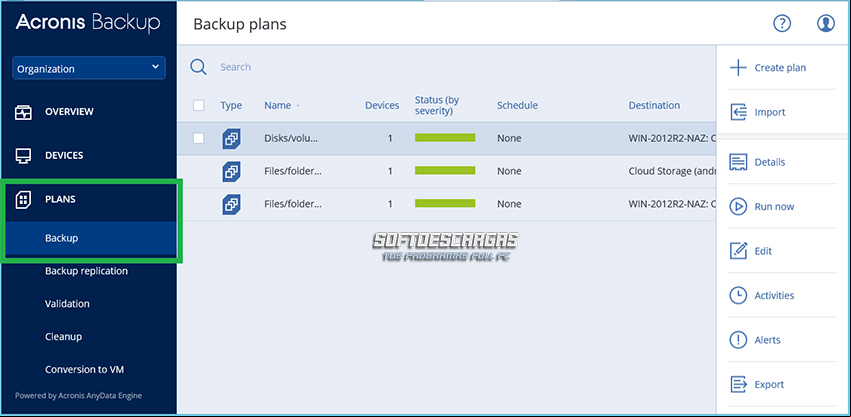851x417 pixels.
Task: Open the help question mark icon
Action: tap(782, 23)
